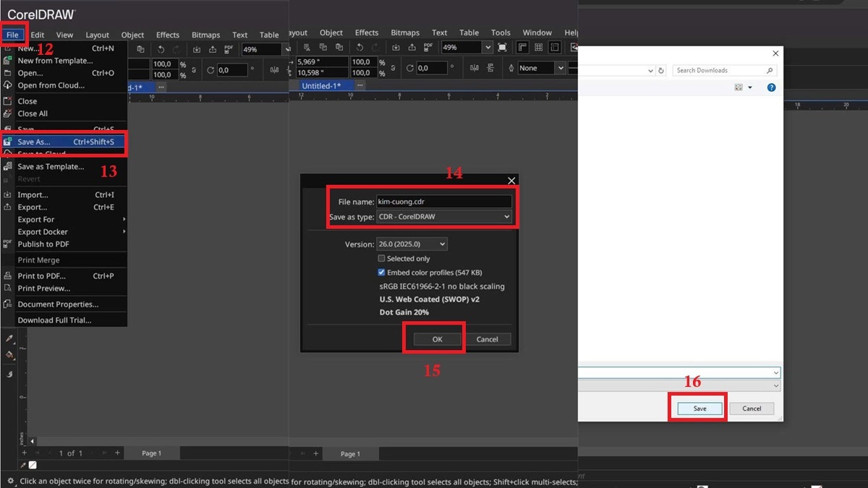This screenshot has width=868, height=488.
Task: Click Cancel next to OK button
Action: [488, 339]
